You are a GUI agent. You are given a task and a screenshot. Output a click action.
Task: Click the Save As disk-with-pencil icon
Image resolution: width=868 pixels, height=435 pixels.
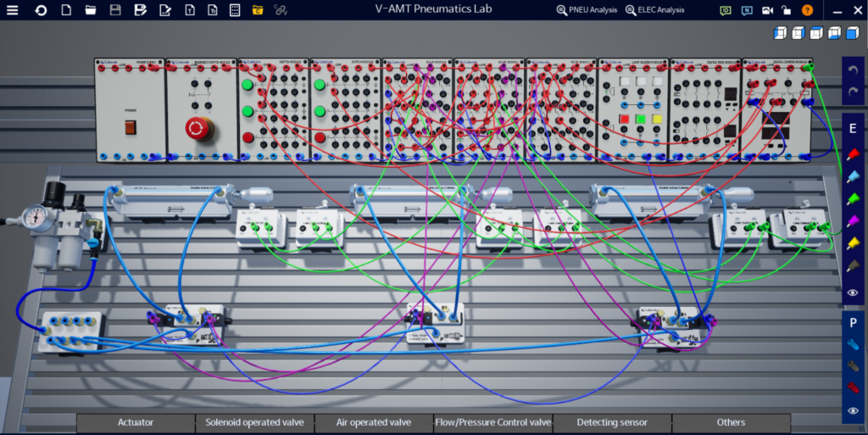coord(140,10)
